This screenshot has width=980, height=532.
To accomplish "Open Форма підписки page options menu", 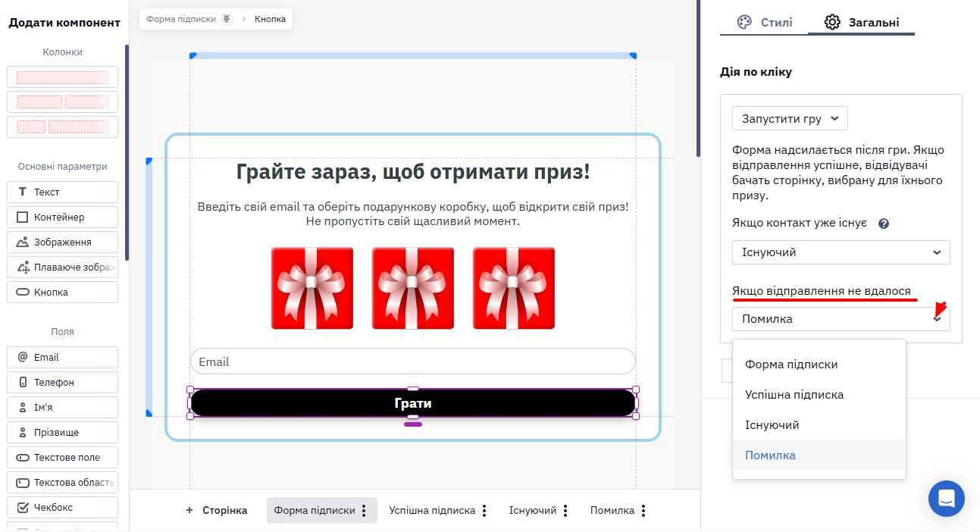I will pos(365,511).
